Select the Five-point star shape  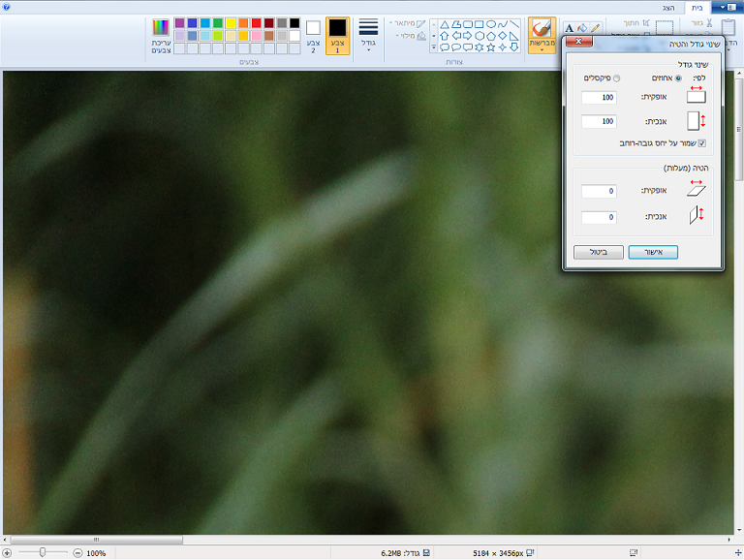tap(491, 47)
